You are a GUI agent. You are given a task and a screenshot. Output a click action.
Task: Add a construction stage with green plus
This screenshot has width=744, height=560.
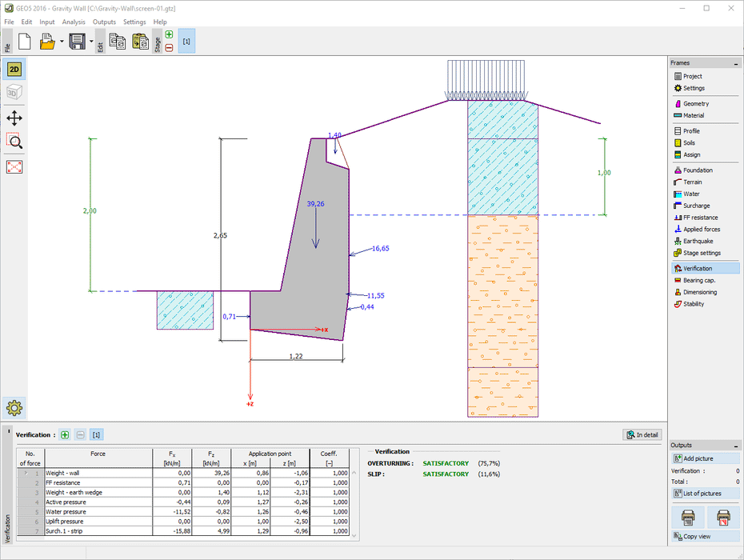tap(169, 34)
